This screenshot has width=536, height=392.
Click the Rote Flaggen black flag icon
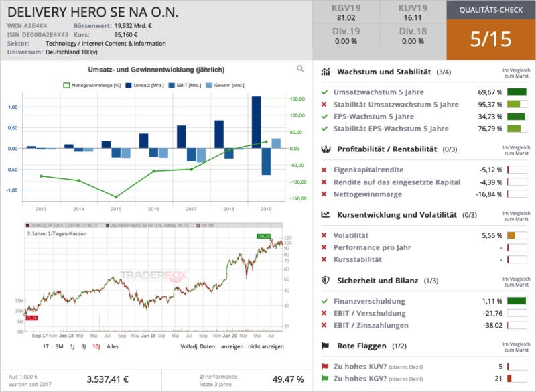pos(326,346)
